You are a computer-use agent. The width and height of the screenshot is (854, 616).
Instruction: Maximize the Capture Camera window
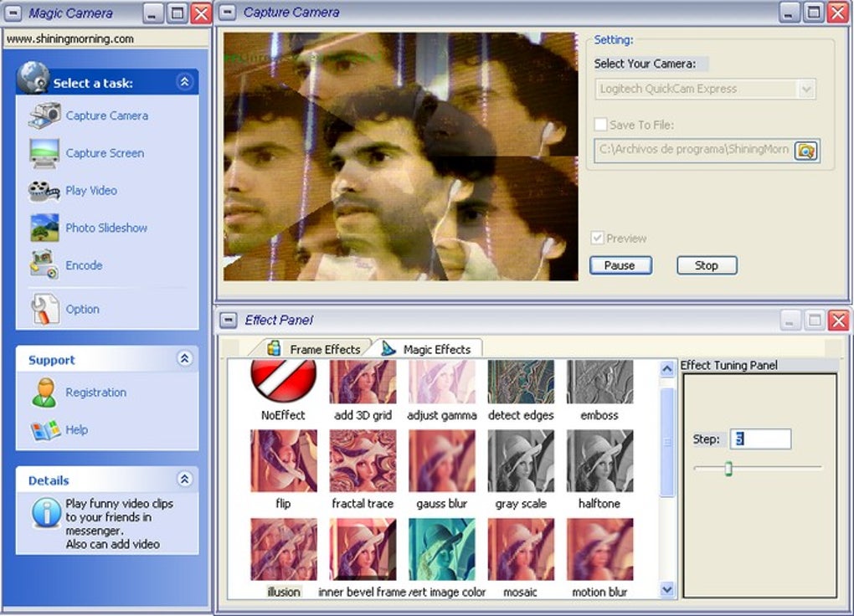[x=814, y=12]
